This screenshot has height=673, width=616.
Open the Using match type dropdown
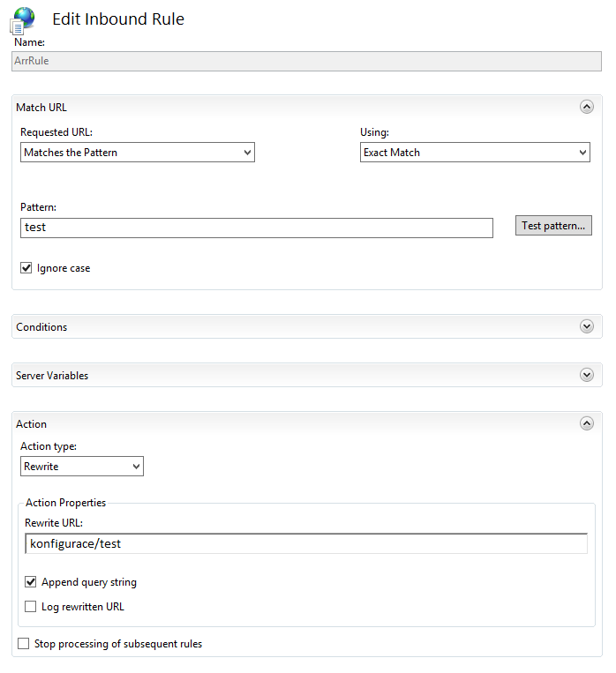coord(475,153)
